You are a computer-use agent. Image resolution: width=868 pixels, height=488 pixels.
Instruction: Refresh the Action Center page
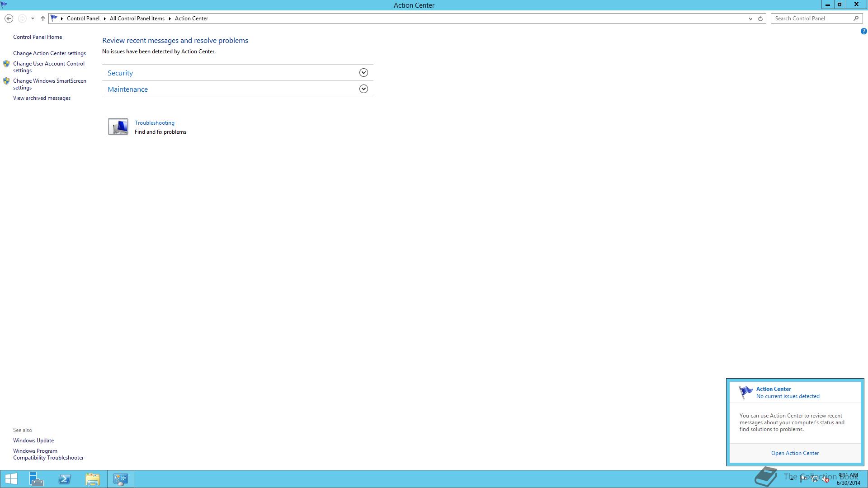760,19
